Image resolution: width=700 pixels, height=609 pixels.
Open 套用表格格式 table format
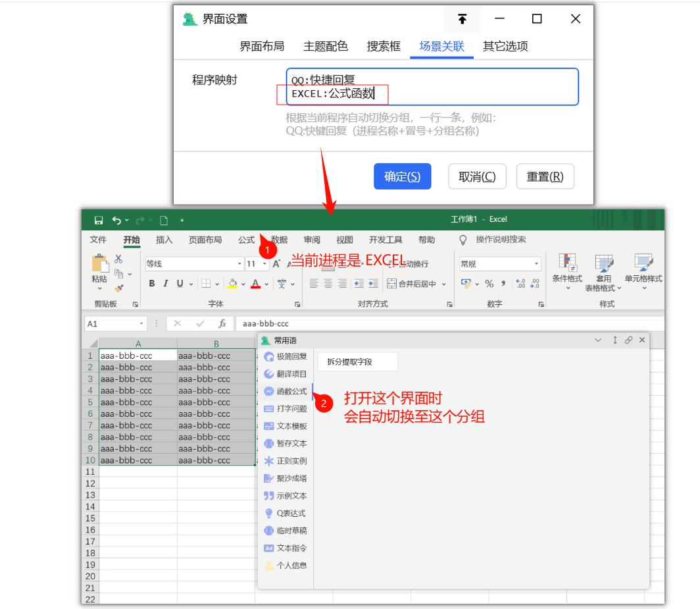pyautogui.click(x=603, y=273)
